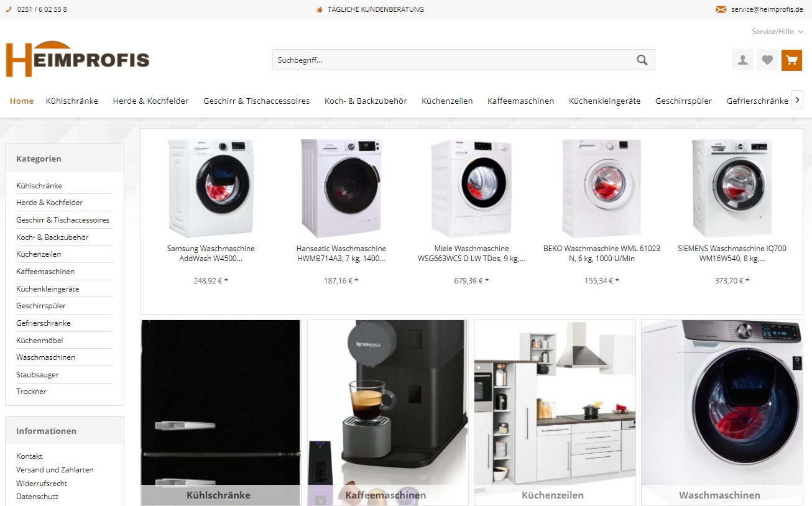
Task: Select Staubsauger in the sidebar
Action: (x=39, y=375)
